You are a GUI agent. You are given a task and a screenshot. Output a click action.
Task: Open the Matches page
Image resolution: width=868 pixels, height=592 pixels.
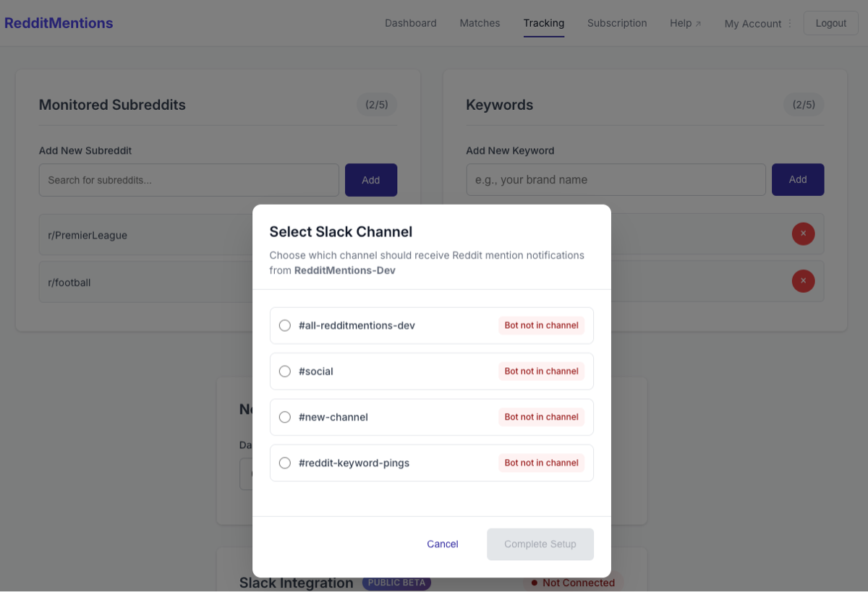[480, 22]
